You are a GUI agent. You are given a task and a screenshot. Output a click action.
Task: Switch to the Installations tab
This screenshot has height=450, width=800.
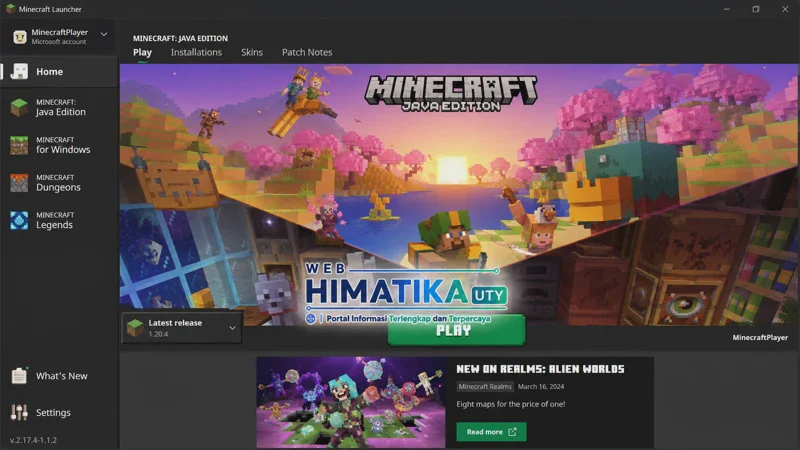196,53
